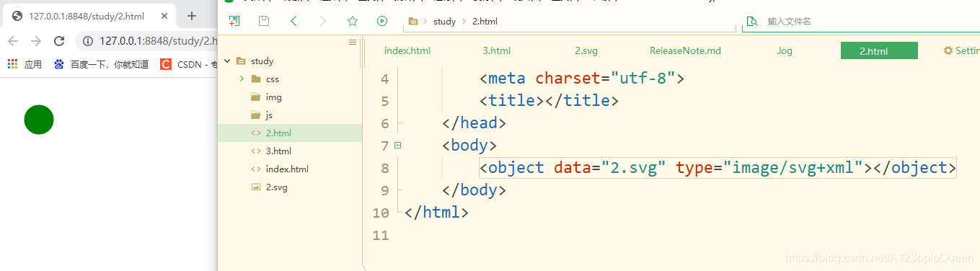Image resolution: width=980 pixels, height=271 pixels.
Task: Click the star bookmark icon in toolbar
Action: (352, 22)
